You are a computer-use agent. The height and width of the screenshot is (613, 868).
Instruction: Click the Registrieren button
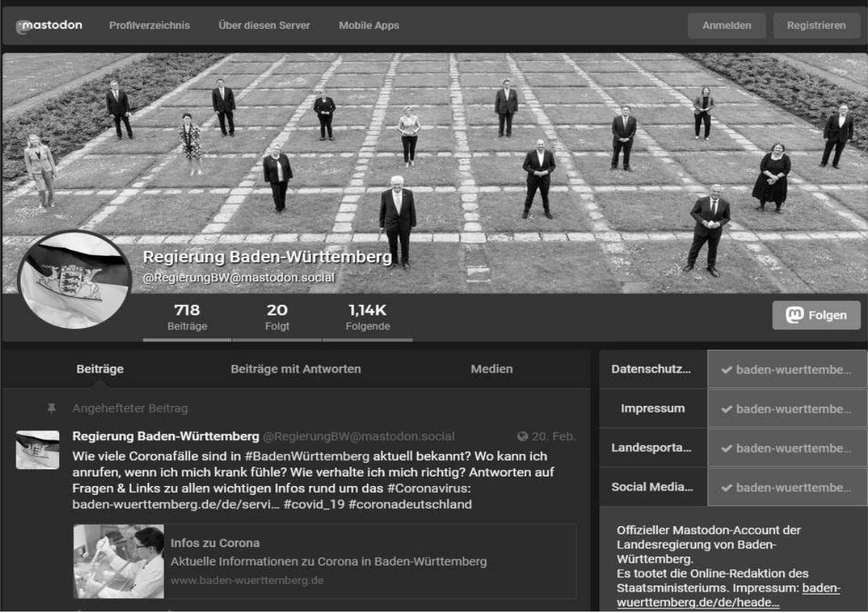point(816,25)
